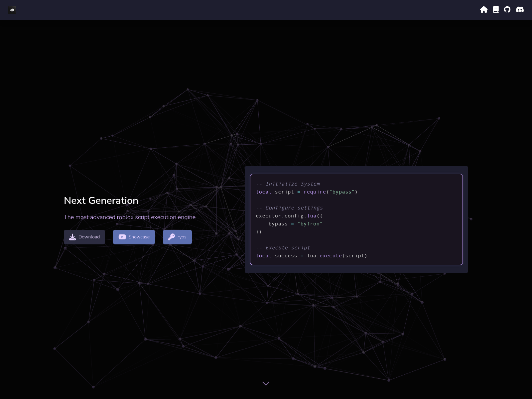Activate the ryos key button
Viewport: 532px width, 399px height.
pos(177,237)
